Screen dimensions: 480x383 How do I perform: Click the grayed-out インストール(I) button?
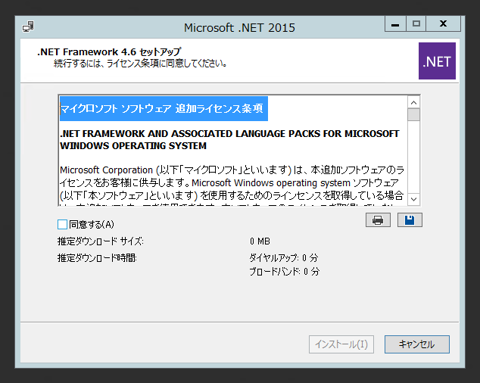(341, 344)
